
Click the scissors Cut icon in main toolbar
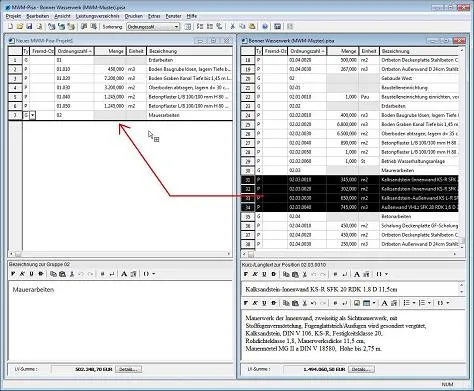tap(233, 26)
